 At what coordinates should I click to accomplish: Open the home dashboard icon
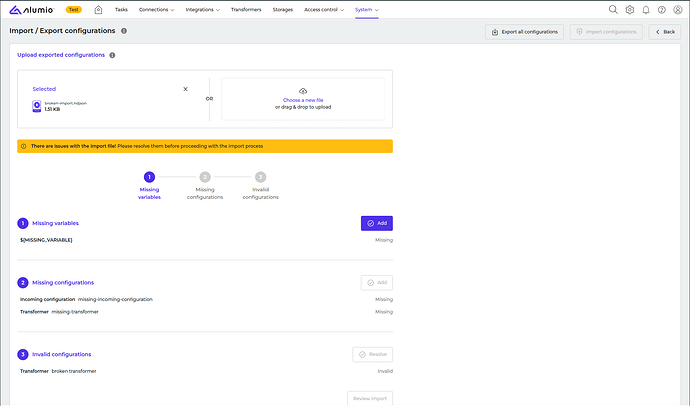[x=98, y=10]
